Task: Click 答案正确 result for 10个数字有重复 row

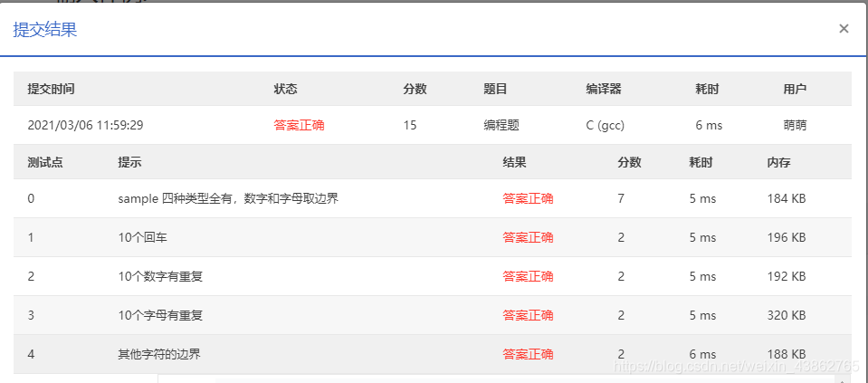Action: (528, 276)
